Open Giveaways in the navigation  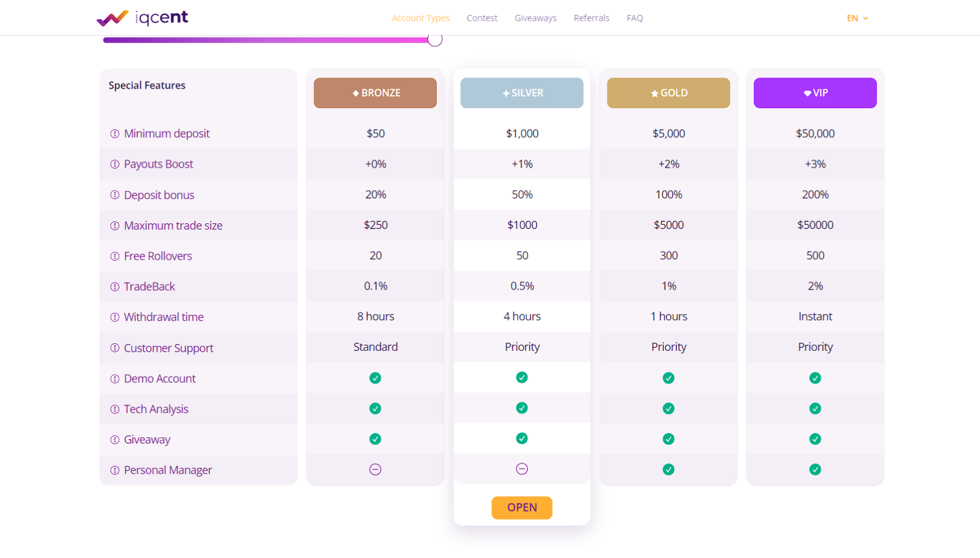pyautogui.click(x=536, y=18)
